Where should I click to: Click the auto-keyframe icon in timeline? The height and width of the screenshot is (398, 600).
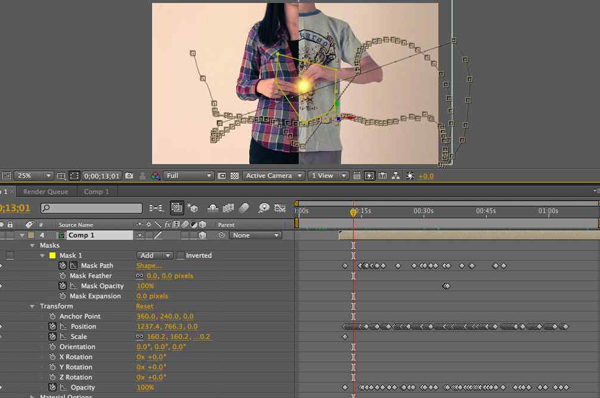280,208
